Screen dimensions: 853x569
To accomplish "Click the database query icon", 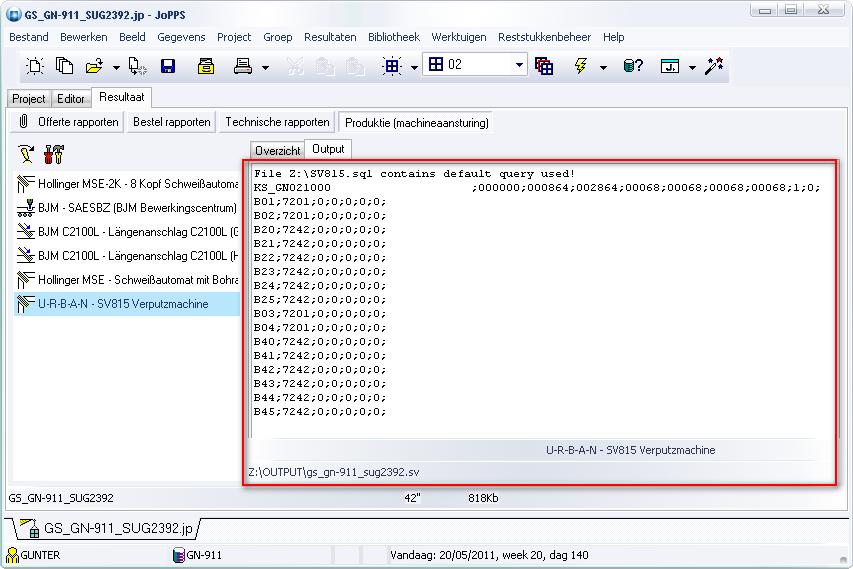I will click(x=633, y=66).
